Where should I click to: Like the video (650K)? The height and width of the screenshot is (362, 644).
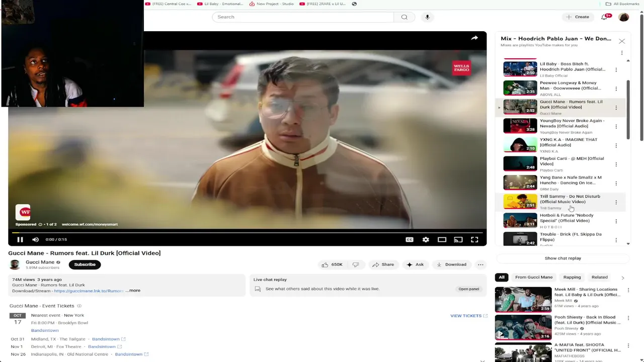(333, 264)
